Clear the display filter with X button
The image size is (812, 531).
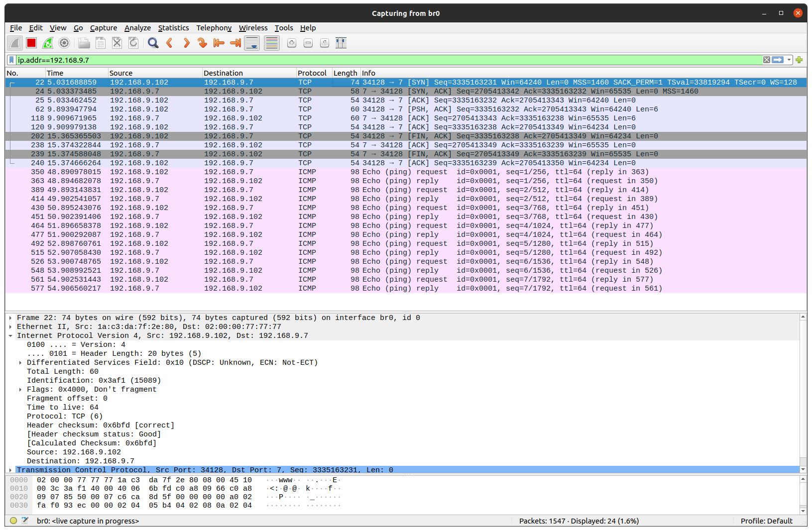click(x=766, y=60)
